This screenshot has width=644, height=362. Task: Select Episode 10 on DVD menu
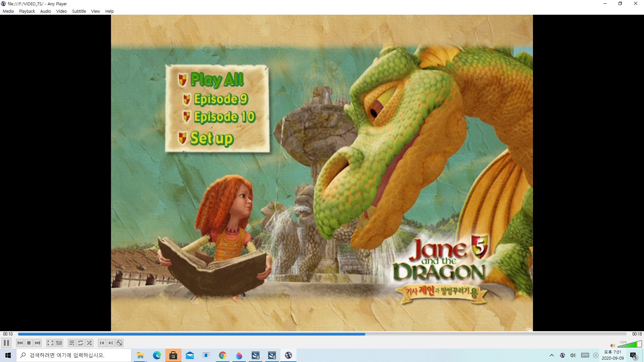(x=224, y=117)
